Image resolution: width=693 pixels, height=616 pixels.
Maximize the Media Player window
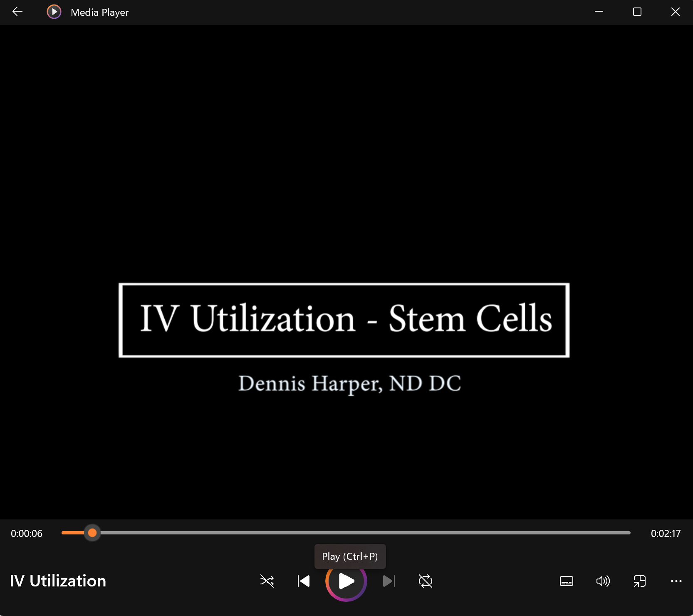pyautogui.click(x=636, y=12)
